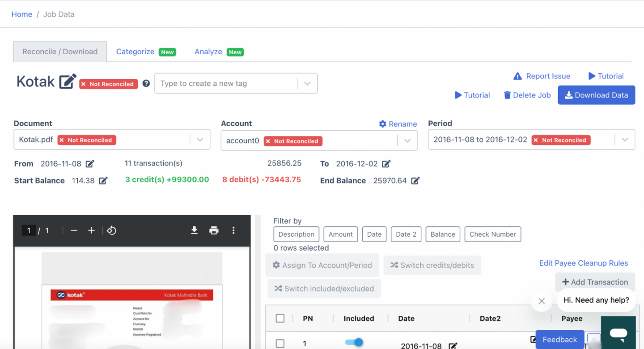
Task: Open the reconciliation help question mark
Action: click(x=146, y=84)
